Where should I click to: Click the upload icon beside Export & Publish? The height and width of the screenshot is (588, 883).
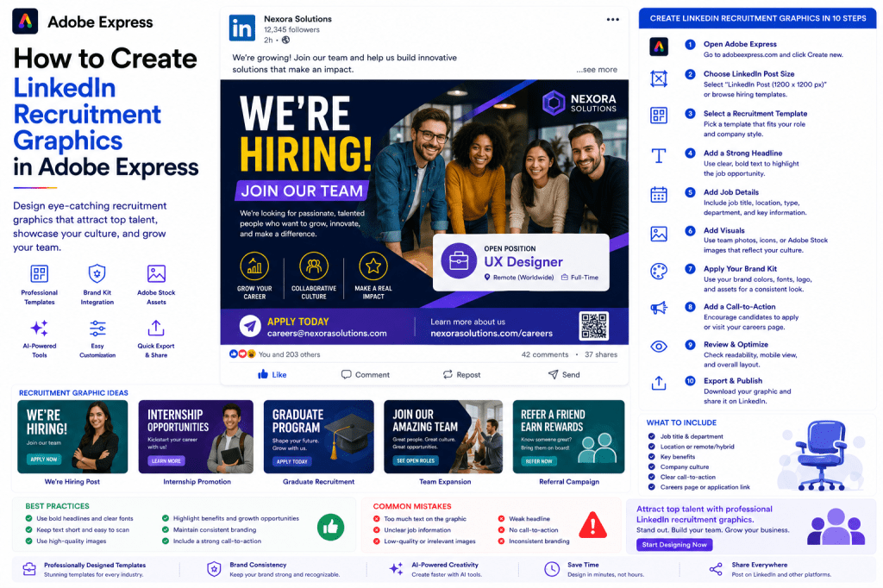(x=659, y=383)
